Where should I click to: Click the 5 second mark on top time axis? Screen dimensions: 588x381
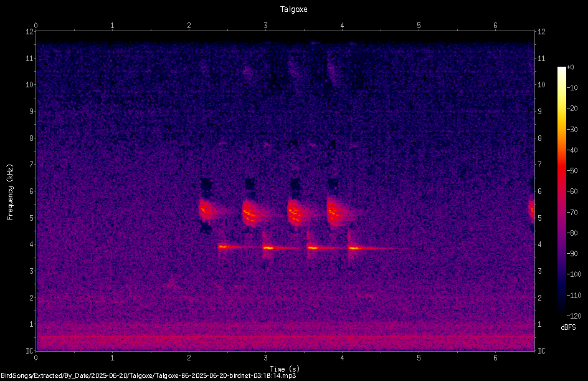coord(419,26)
